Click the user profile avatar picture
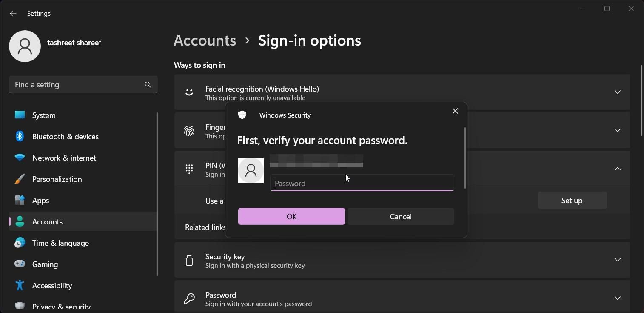 click(x=25, y=46)
